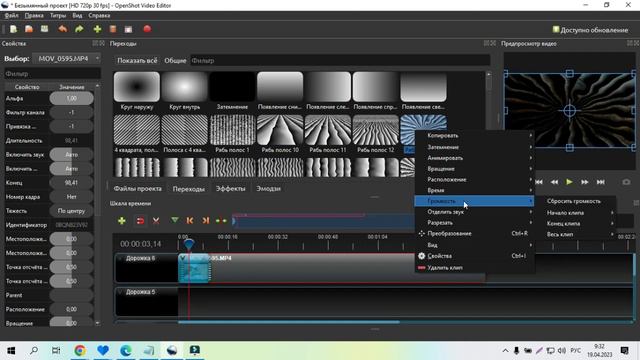Expand Конец клипа volume submenu

coord(576,224)
